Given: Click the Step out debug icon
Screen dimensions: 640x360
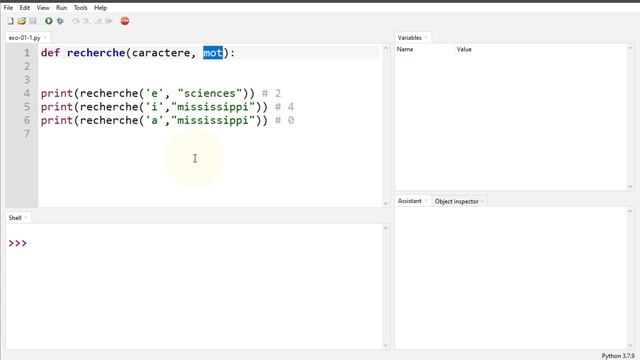Looking at the screenshot, I should 98,21.
